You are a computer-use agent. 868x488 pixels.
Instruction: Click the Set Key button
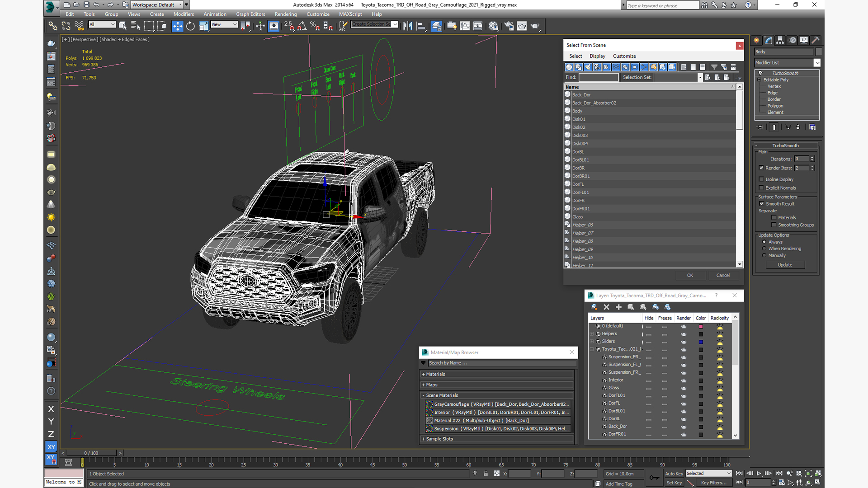pos(674,483)
